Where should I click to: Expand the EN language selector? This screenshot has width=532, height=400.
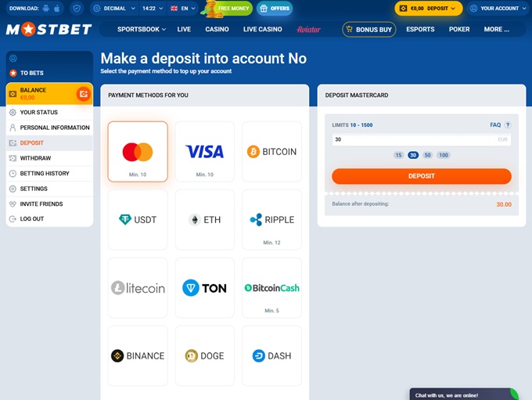(x=185, y=9)
